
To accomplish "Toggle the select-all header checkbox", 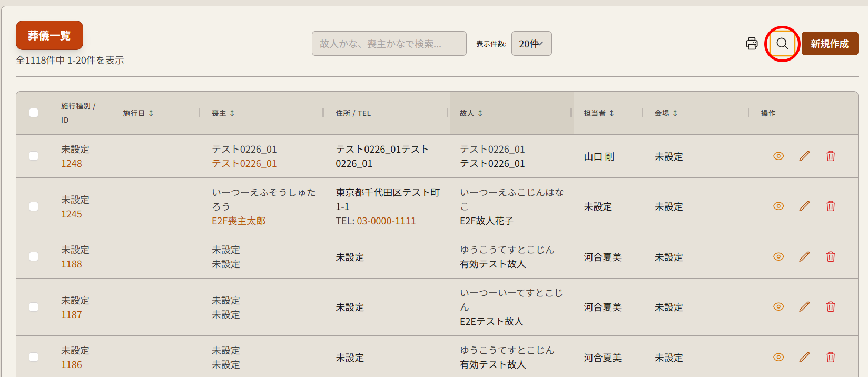I will click(34, 113).
